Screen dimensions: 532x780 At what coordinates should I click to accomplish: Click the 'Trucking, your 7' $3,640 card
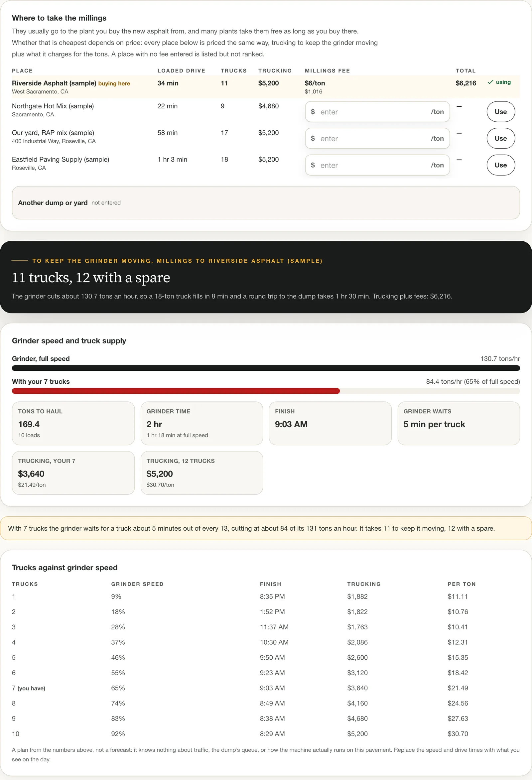[x=73, y=473]
